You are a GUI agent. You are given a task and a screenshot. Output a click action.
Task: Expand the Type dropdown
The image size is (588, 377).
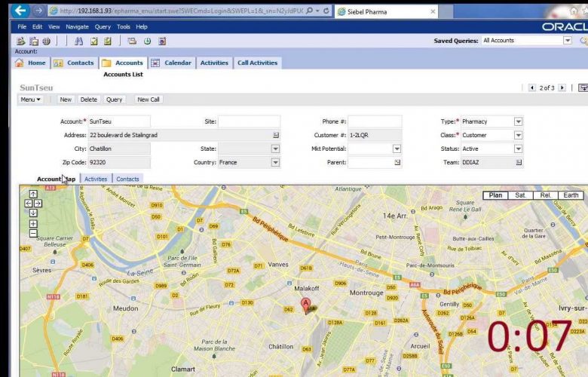[518, 121]
